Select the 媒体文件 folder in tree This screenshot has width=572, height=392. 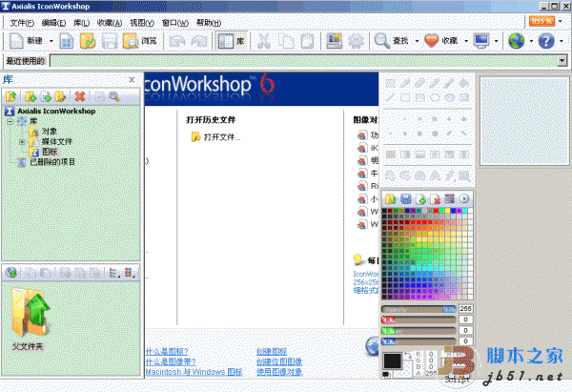point(56,141)
